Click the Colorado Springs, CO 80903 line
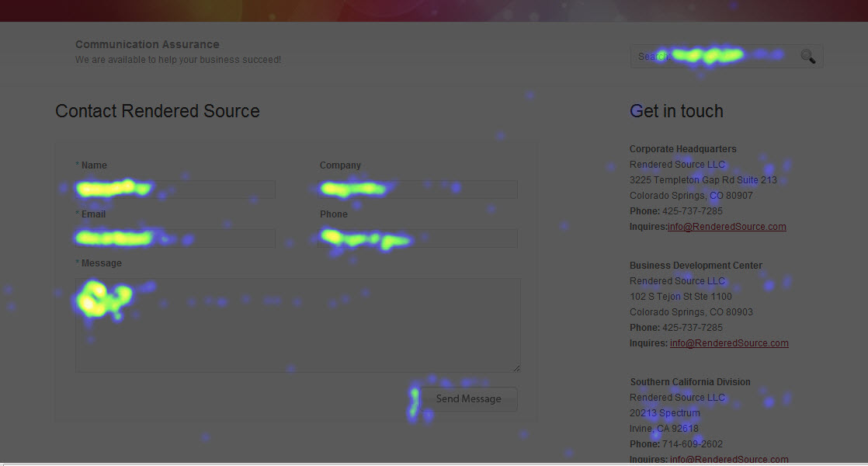This screenshot has height=466, width=868. (691, 312)
